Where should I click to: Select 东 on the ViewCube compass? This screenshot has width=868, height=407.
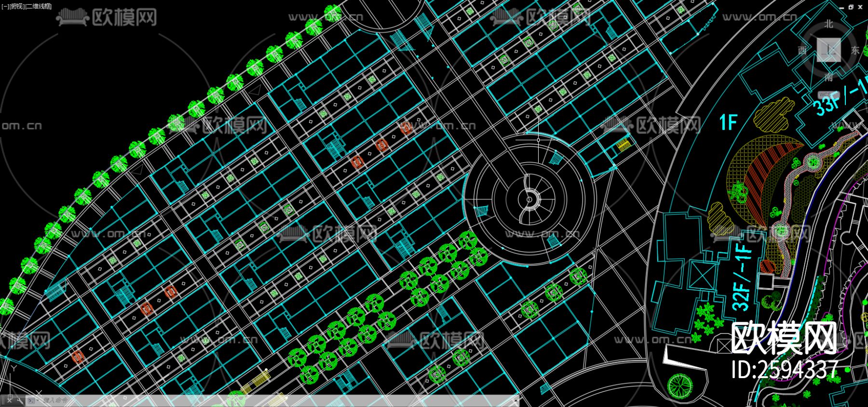[x=855, y=50]
